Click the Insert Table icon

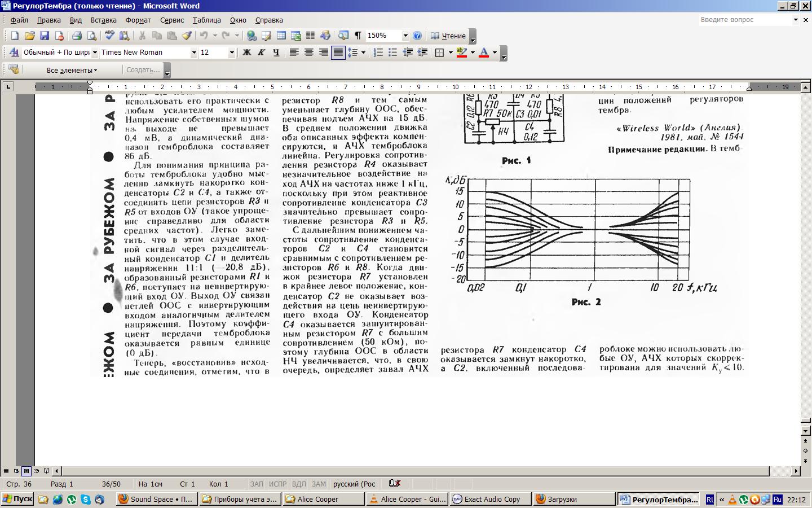(281, 36)
